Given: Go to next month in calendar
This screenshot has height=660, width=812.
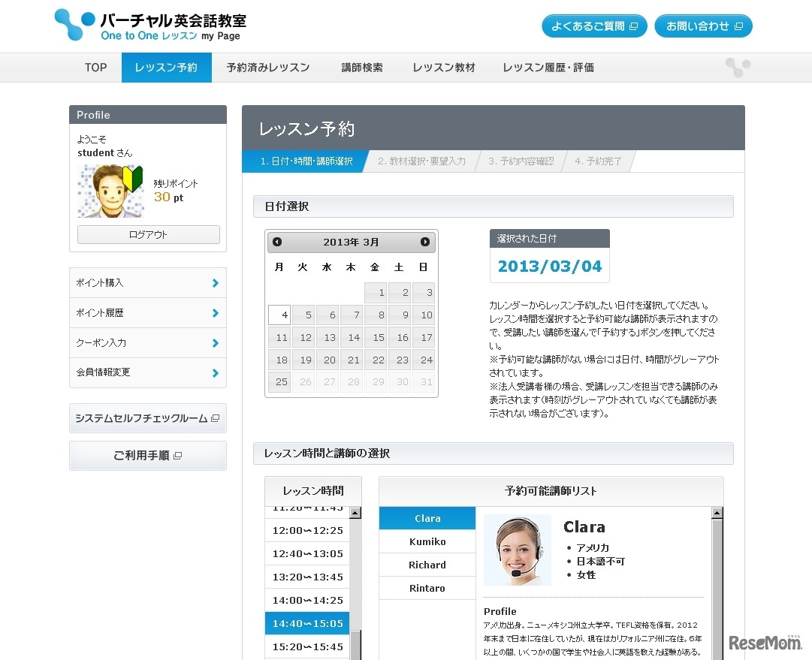Looking at the screenshot, I should click(x=425, y=242).
